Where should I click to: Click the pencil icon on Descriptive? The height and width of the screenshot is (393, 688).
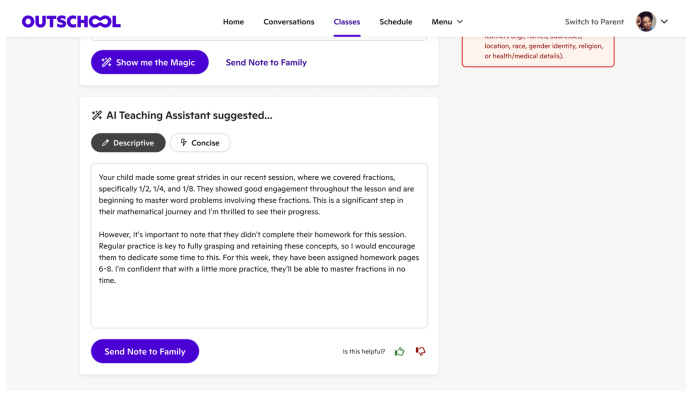[105, 143]
